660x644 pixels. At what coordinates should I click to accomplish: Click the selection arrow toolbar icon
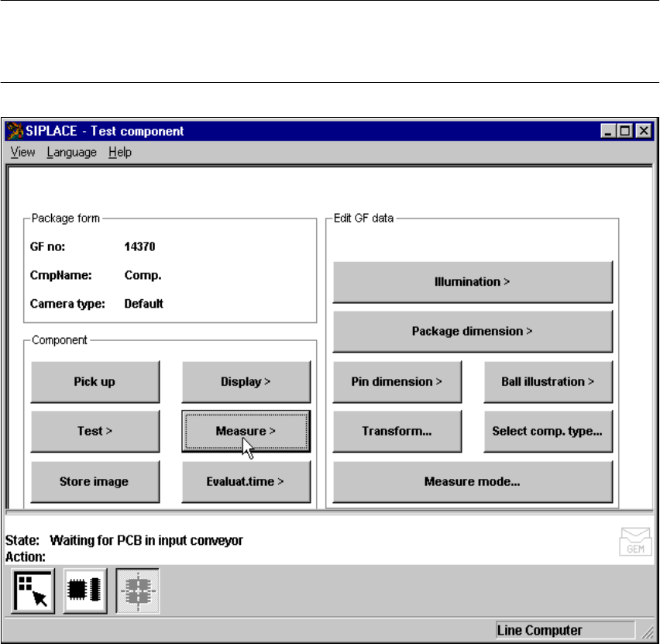pos(33,592)
